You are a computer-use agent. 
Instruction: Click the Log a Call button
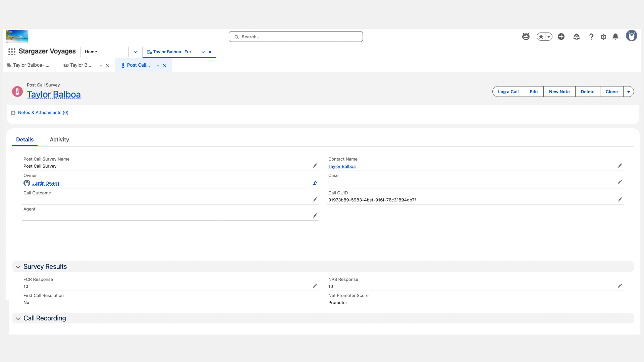(508, 92)
